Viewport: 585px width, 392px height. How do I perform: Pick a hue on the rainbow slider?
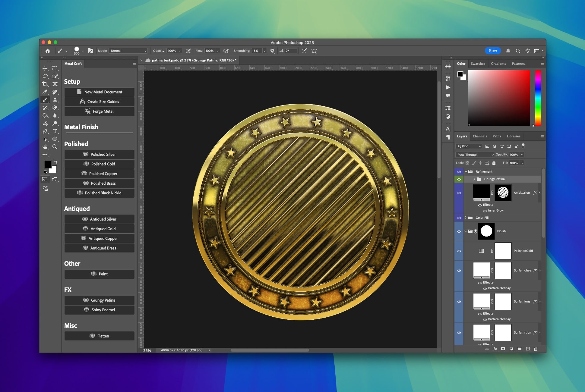coord(538,98)
